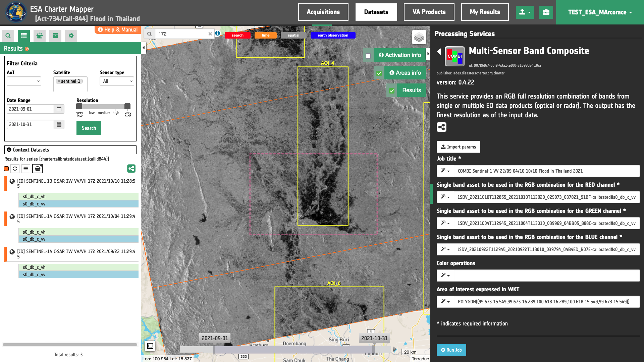
Task: Click the blue info icon beside search box
Action: [218, 34]
